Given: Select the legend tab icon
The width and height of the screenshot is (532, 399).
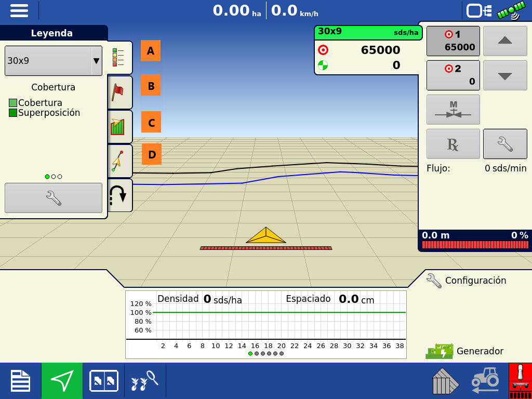Looking at the screenshot, I should 119,58.
